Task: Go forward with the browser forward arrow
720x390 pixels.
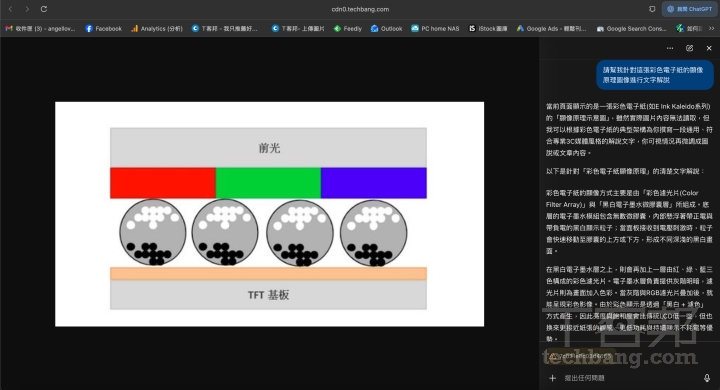Action: pos(27,9)
